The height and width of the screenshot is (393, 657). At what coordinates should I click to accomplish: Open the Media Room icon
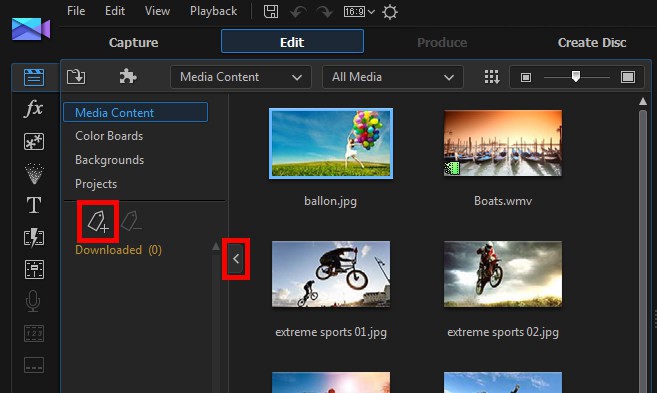[34, 78]
